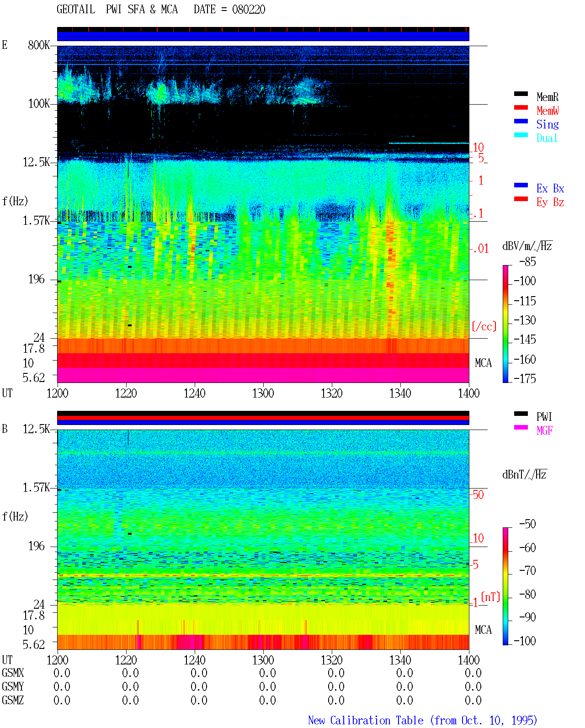Click the black MemR legend swatch
The height and width of the screenshot is (728, 585).
pos(521,94)
